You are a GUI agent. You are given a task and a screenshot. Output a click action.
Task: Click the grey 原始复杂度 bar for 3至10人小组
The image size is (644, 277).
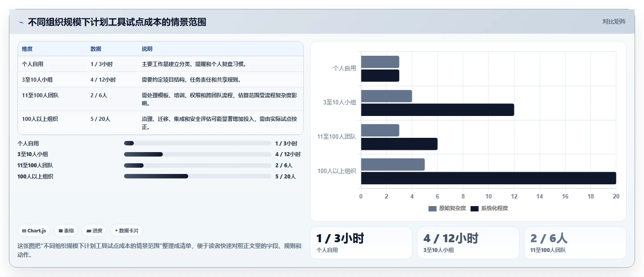pos(386,96)
